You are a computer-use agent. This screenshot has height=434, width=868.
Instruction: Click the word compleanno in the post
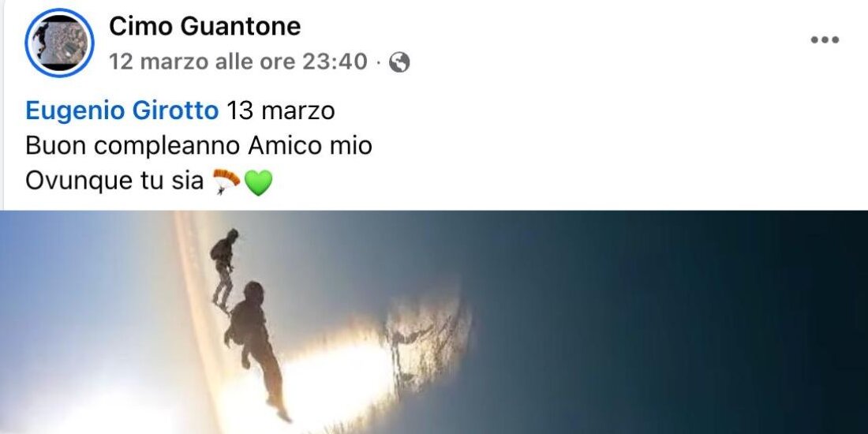click(x=166, y=148)
